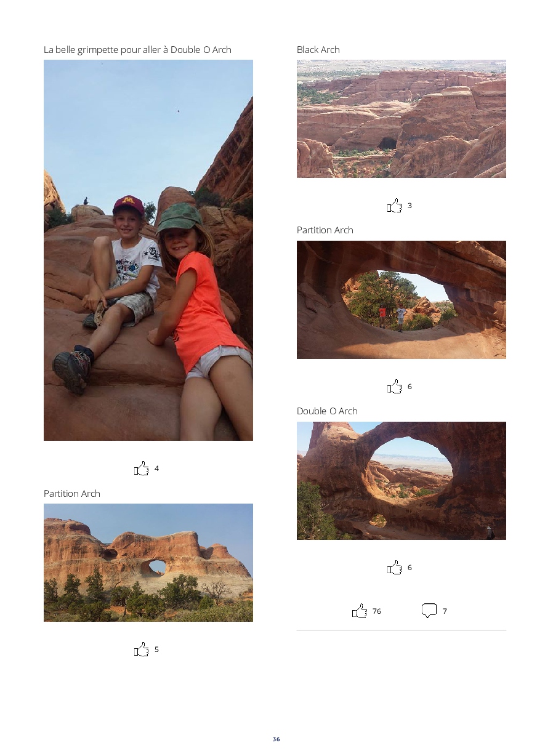The image size is (553, 756).
Task: Click Partition Arch caption in right column
Action: (x=325, y=230)
